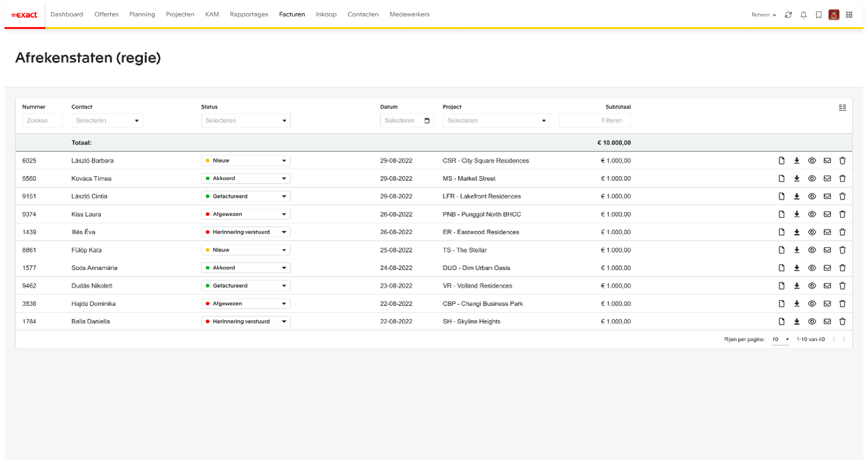Screen dimensions: 868x460
Task: Expand the Contact filter dropdown
Action: coord(107,121)
